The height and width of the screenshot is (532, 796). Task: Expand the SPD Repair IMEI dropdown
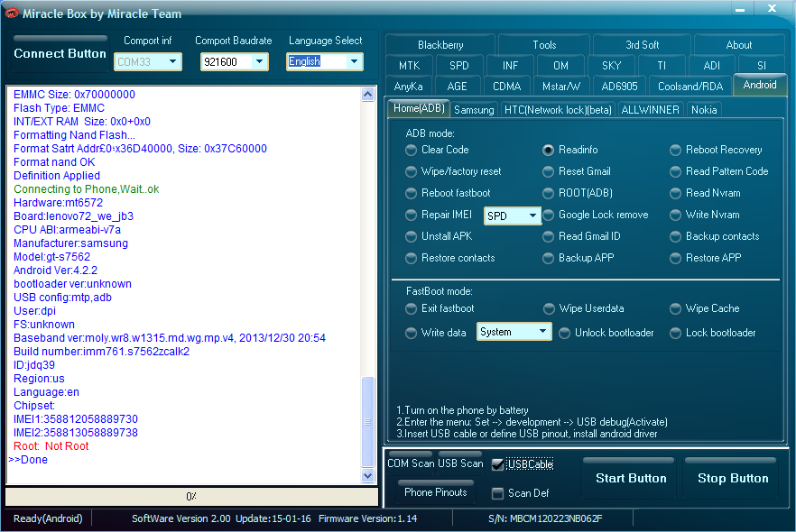[x=512, y=216]
